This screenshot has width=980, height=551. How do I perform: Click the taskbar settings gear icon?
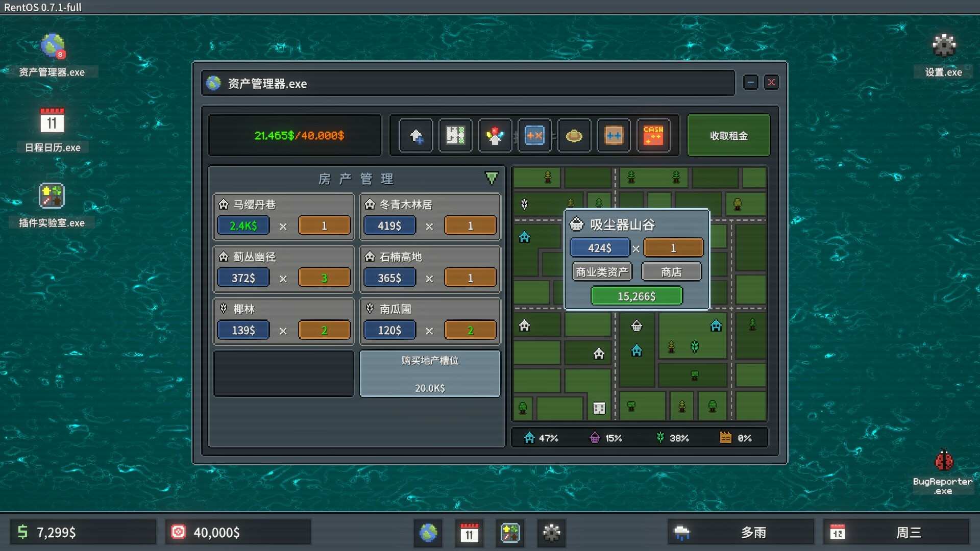[551, 533]
